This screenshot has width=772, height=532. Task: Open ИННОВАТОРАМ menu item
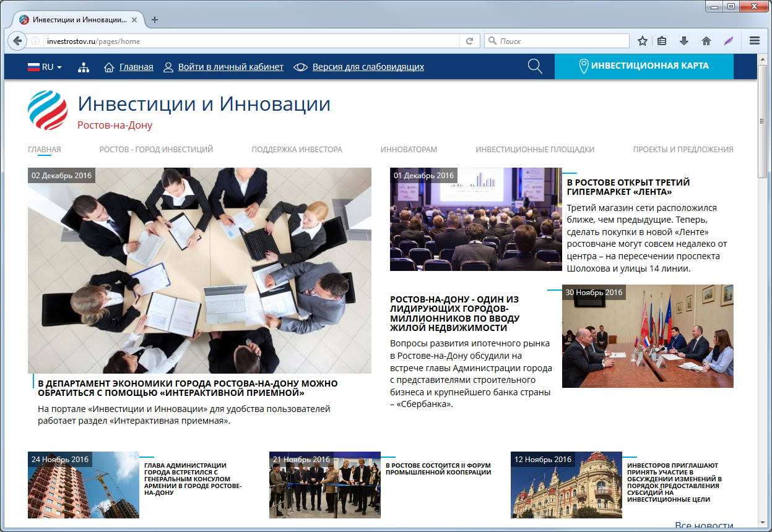click(409, 149)
